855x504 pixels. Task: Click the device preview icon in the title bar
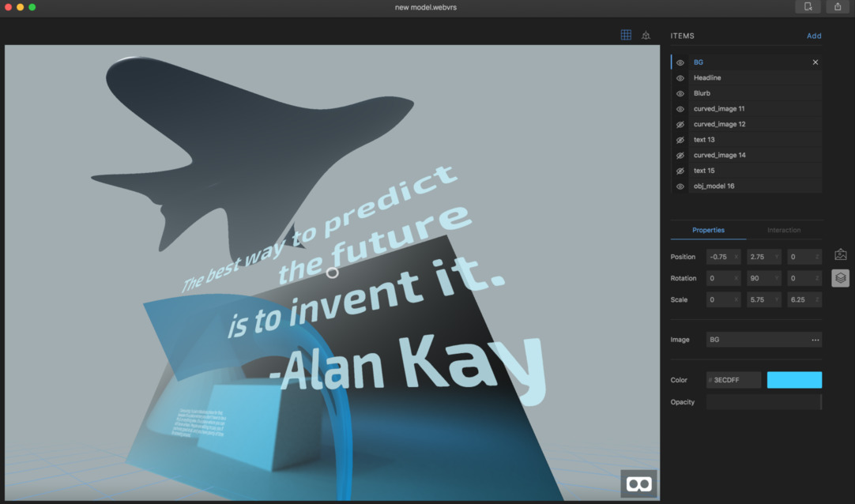click(808, 7)
